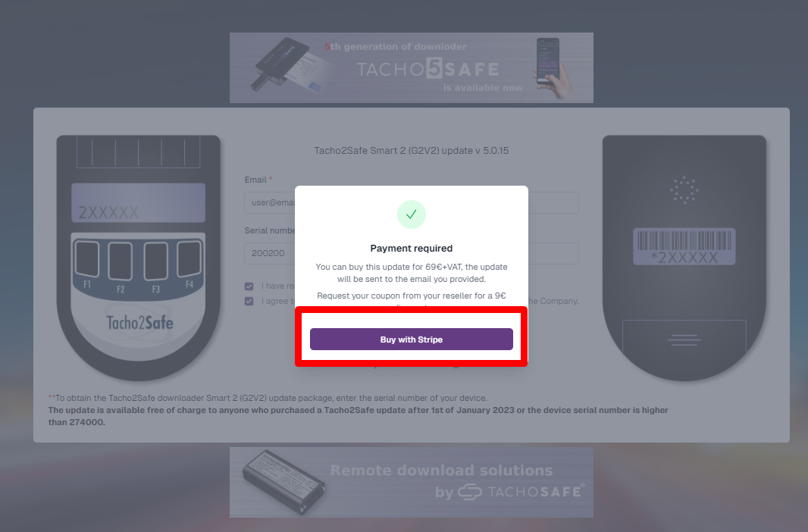
Task: Open the Tacho5Safe top banner
Action: [412, 68]
